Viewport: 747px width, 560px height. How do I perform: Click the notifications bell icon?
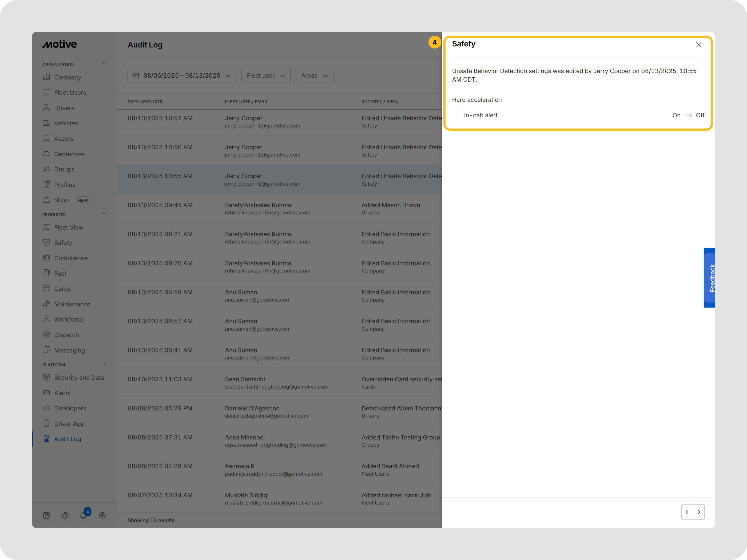84,515
